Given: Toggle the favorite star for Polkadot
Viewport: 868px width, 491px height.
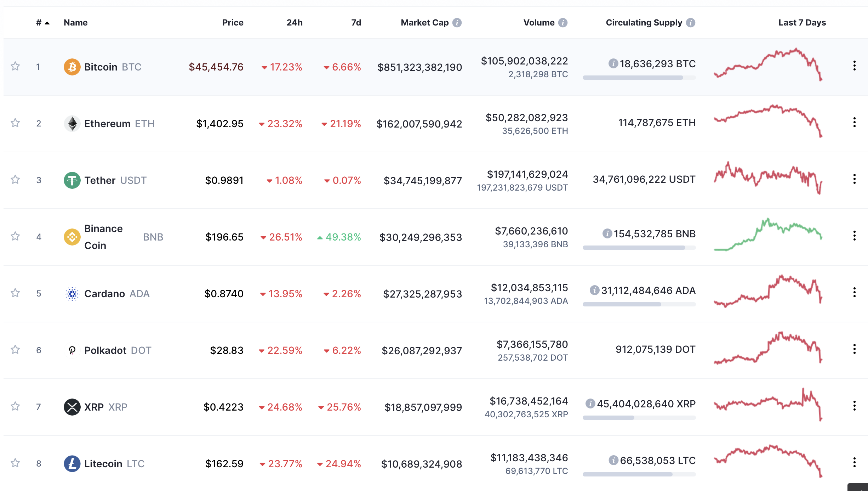Looking at the screenshot, I should [15, 350].
